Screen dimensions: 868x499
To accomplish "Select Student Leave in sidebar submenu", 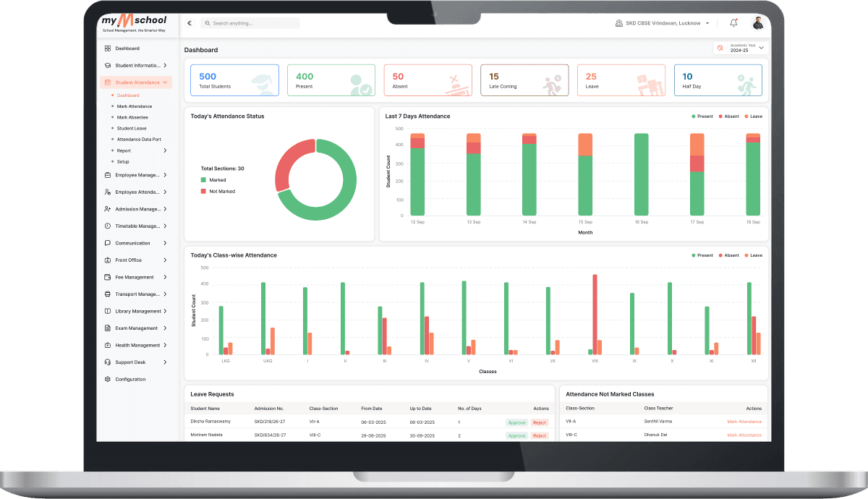I will tap(132, 129).
